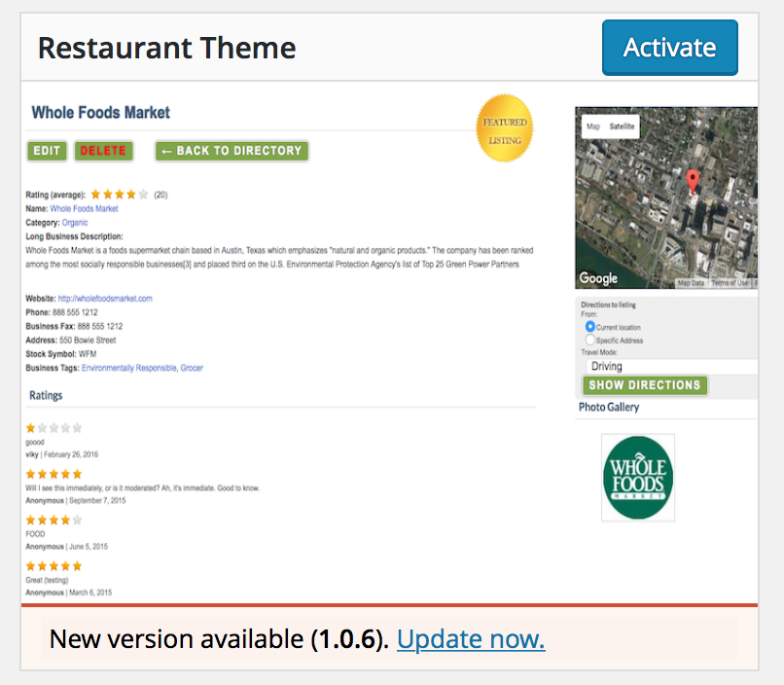Open the Driving travel mode dropdown
This screenshot has width=784, height=685.
tap(671, 366)
